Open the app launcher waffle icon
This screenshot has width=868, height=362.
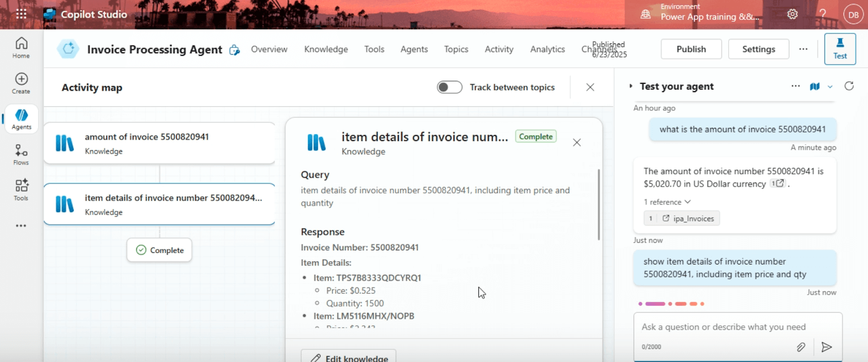click(21, 14)
